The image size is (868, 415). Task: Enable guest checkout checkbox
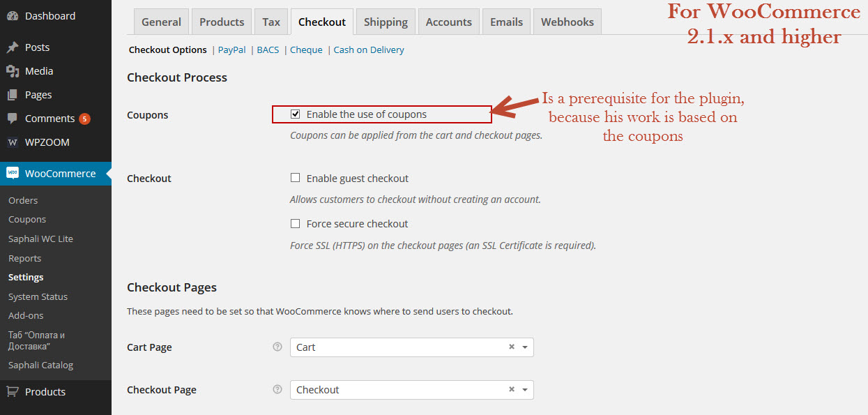coord(296,178)
